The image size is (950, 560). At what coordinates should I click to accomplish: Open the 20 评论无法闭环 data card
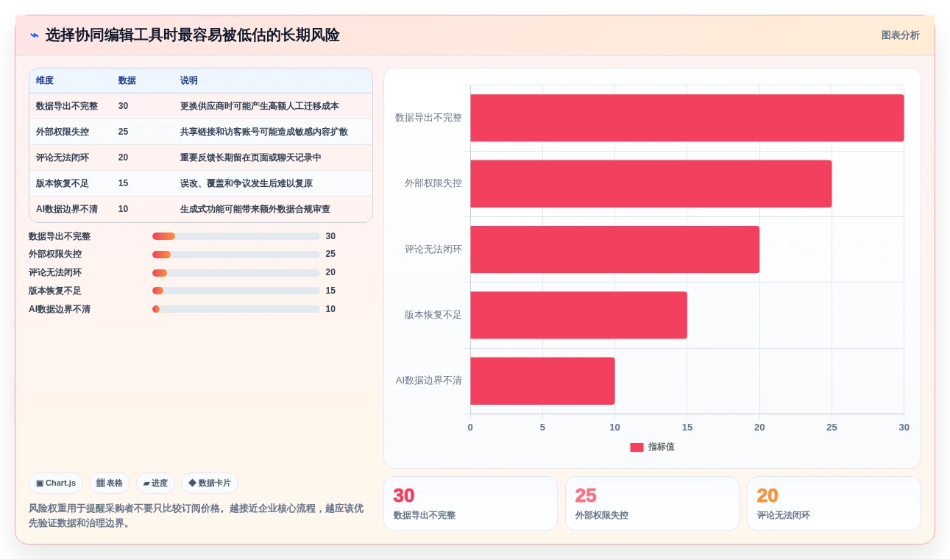(834, 503)
